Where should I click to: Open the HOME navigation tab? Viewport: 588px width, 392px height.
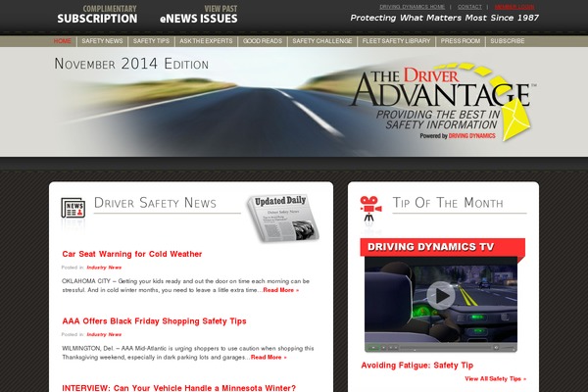pyautogui.click(x=63, y=41)
